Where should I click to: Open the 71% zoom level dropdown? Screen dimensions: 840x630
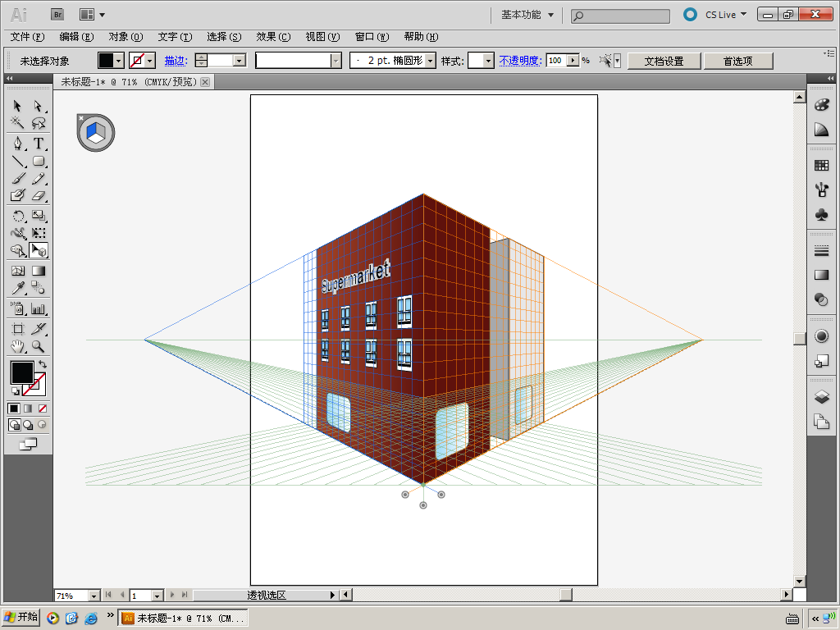click(x=93, y=596)
